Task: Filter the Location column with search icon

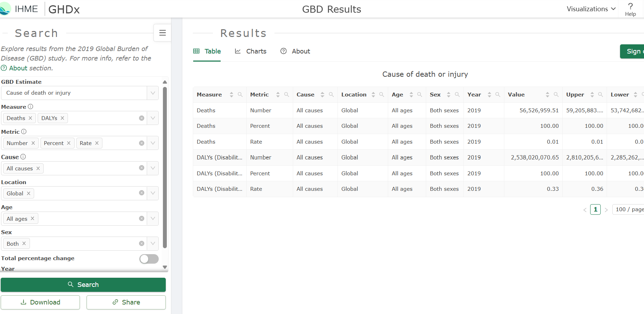Action: tap(381, 94)
